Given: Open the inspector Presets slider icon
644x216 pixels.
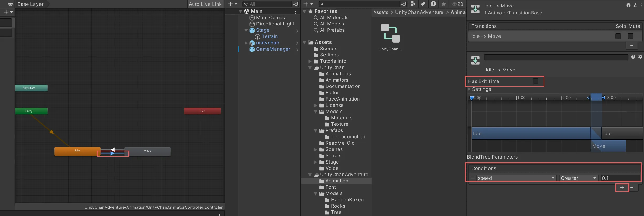Looking at the screenshot, I should tap(635, 5).
